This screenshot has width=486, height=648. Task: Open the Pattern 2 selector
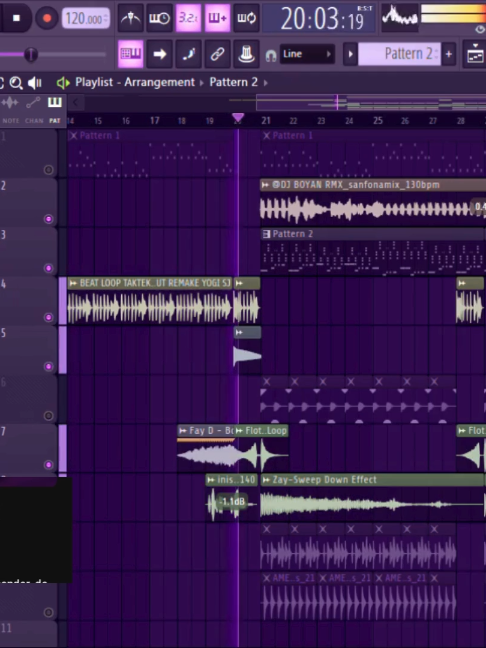pyautogui.click(x=399, y=54)
